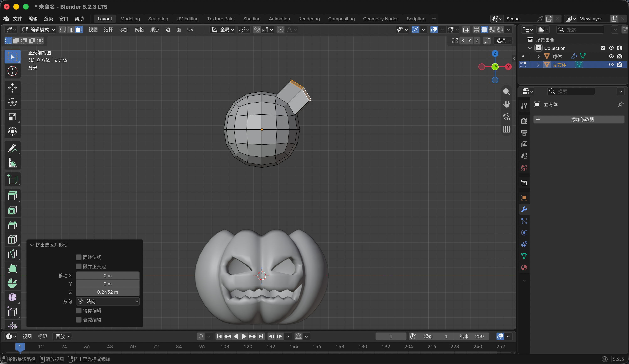Viewport: 629px width, 364px height.
Task: Open the Object properties orange square tab
Action: pos(524,197)
